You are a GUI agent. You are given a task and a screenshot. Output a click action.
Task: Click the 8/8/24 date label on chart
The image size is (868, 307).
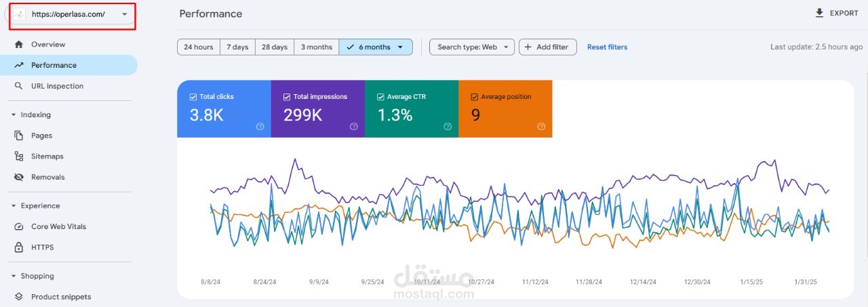(x=210, y=281)
